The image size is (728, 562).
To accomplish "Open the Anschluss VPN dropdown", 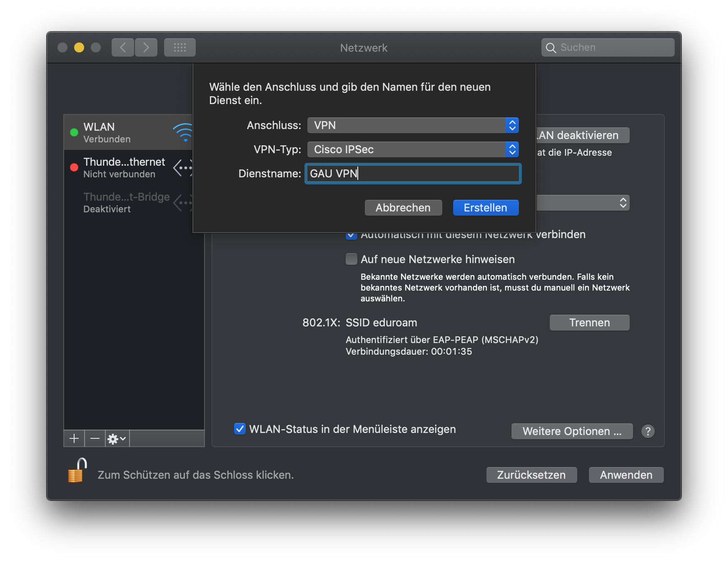I will (413, 125).
